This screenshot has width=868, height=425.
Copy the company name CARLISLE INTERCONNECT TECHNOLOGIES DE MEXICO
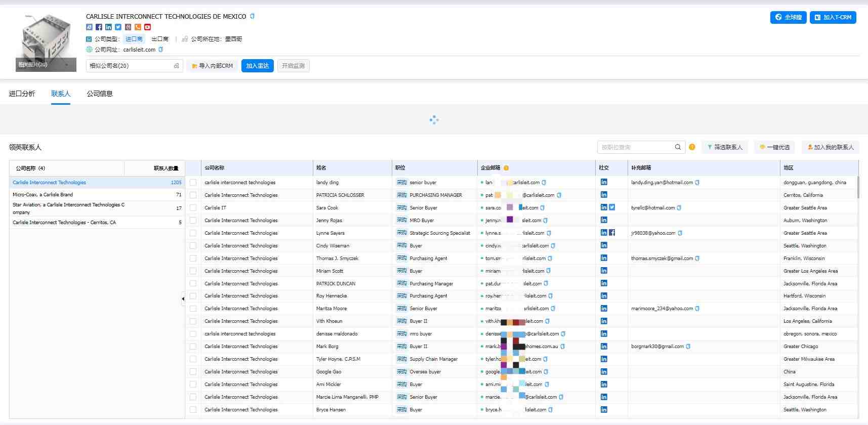[x=252, y=16]
